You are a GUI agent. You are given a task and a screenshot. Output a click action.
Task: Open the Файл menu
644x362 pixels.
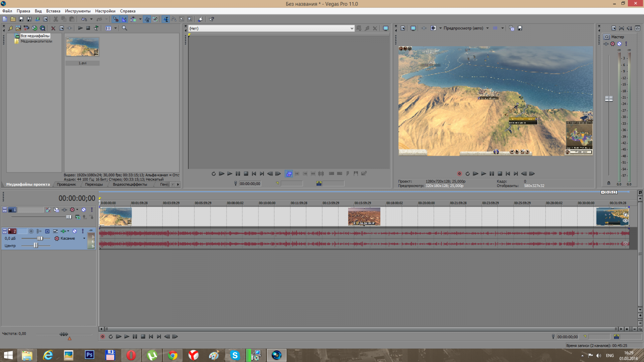[x=7, y=11]
